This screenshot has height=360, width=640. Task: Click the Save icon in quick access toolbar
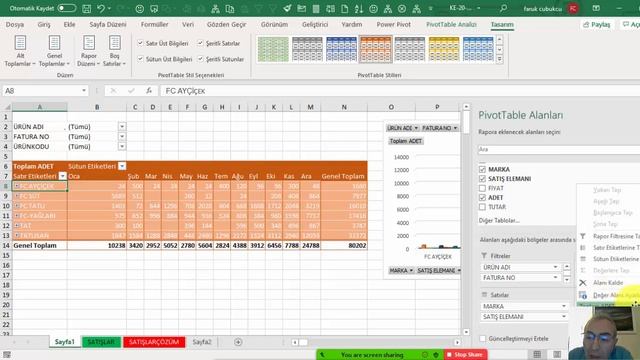coord(87,8)
